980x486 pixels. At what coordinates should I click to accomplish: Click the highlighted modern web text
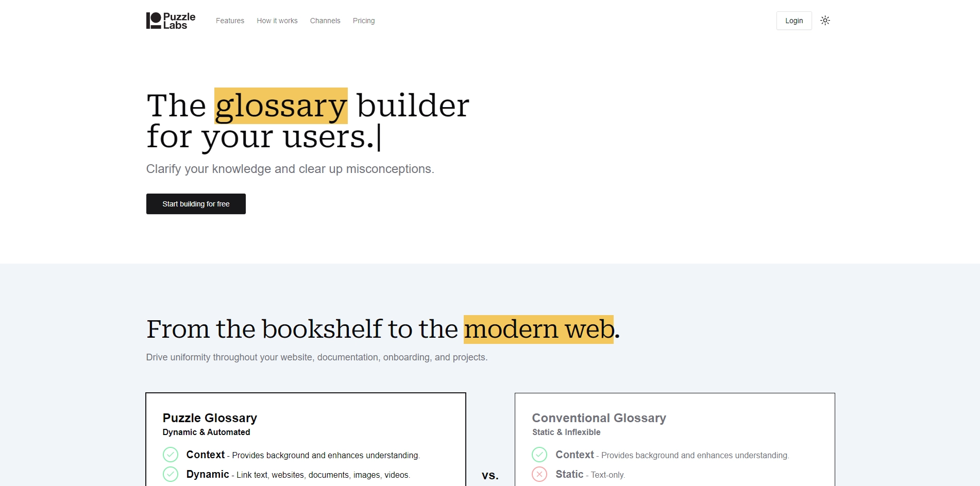[x=538, y=329]
